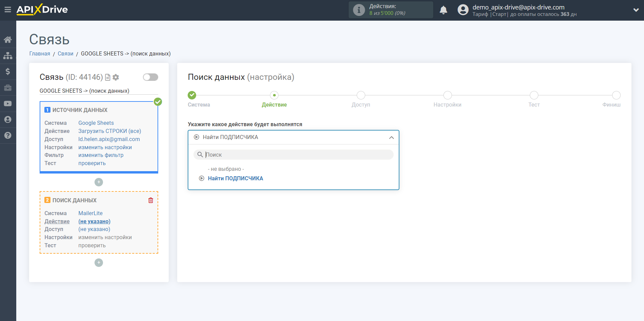Open the YouTube video sidebar icon
Screen dimensions: 644x321
pyautogui.click(x=8, y=104)
